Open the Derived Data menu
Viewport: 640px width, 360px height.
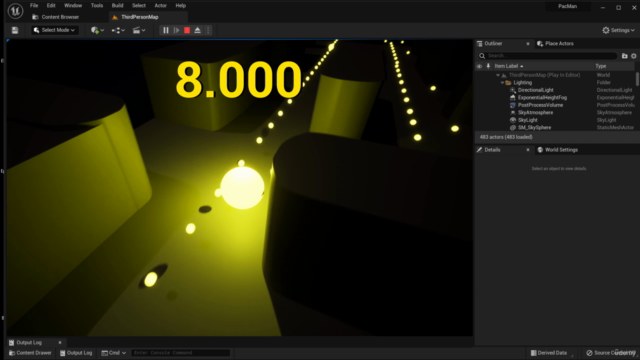(549, 353)
